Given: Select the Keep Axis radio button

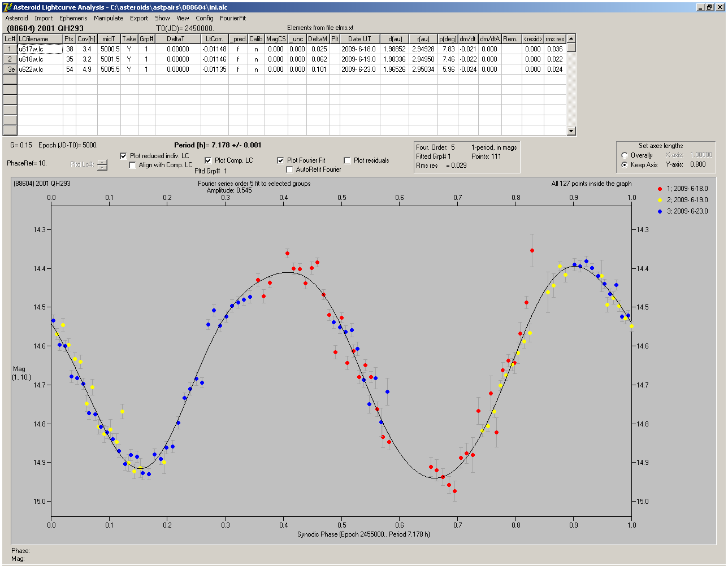Looking at the screenshot, I should pyautogui.click(x=625, y=165).
